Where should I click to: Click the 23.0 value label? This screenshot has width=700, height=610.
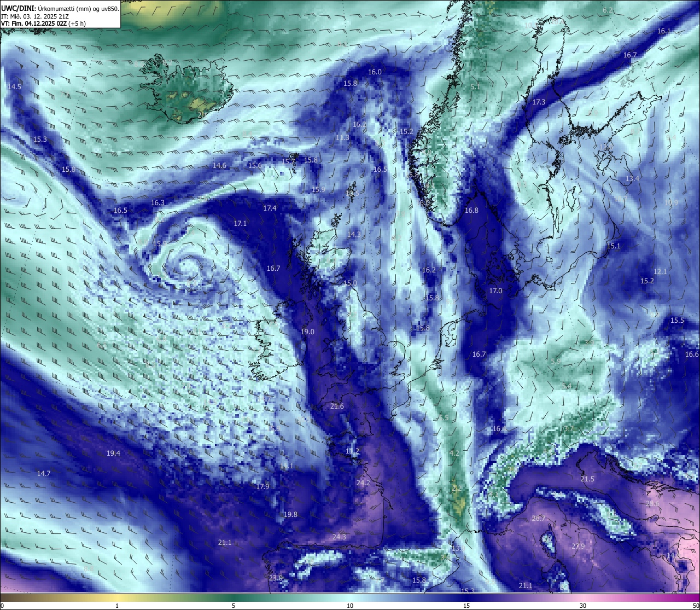click(x=276, y=578)
